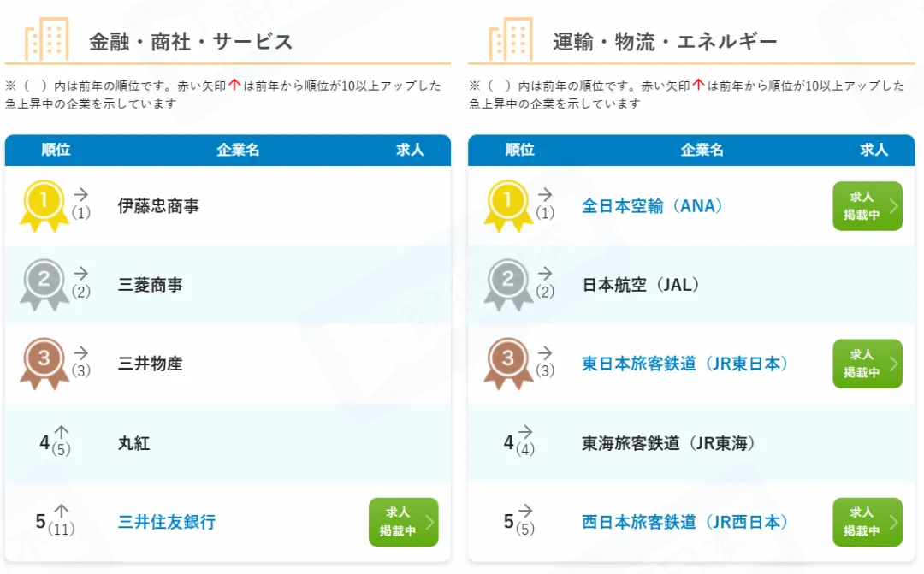924x574 pixels.
Task: Open the 西日本旅客鉄道（JR西日本）link
Action: tap(685, 522)
